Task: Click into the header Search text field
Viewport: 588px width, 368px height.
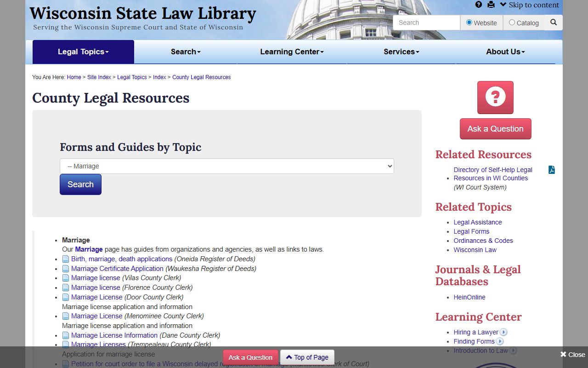Action: (x=426, y=23)
